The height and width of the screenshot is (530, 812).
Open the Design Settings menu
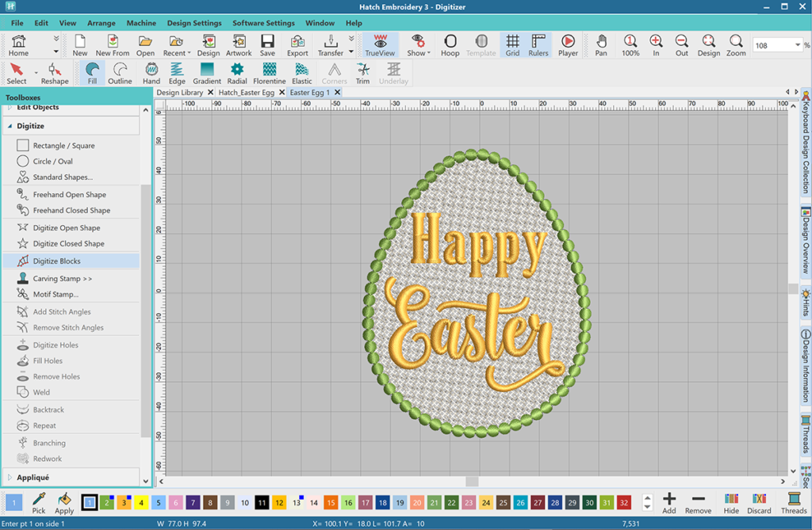pyautogui.click(x=194, y=23)
